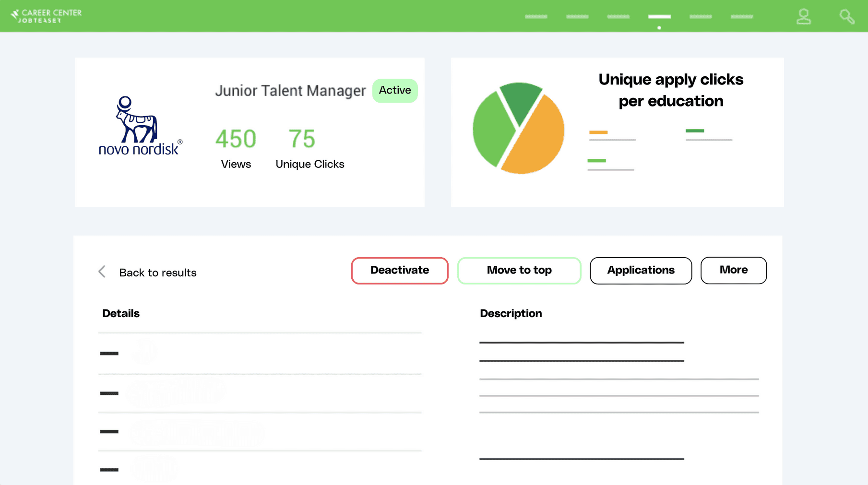Select the fourth navigation tab in the header

[x=659, y=16]
